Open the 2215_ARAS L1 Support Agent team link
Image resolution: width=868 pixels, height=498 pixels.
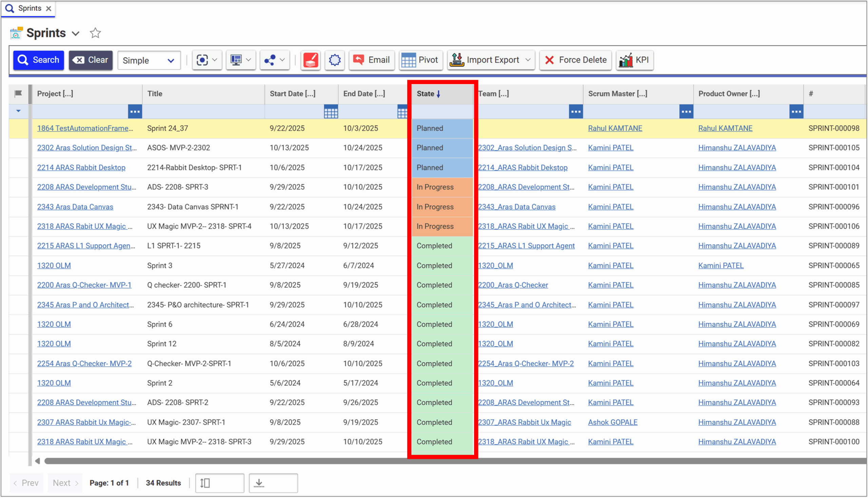pyautogui.click(x=526, y=246)
